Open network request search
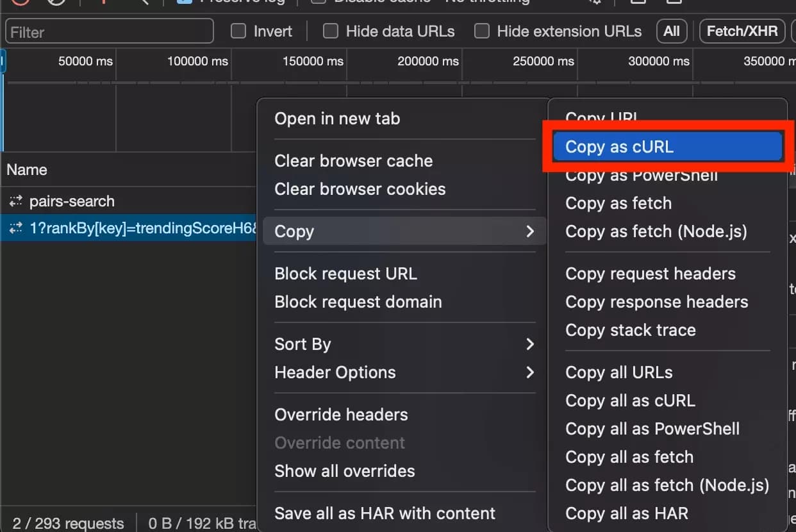The height and width of the screenshot is (532, 796). [x=142, y=3]
